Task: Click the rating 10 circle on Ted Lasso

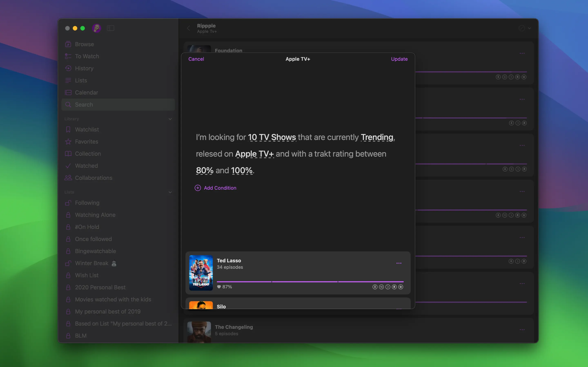Action: [x=381, y=287]
